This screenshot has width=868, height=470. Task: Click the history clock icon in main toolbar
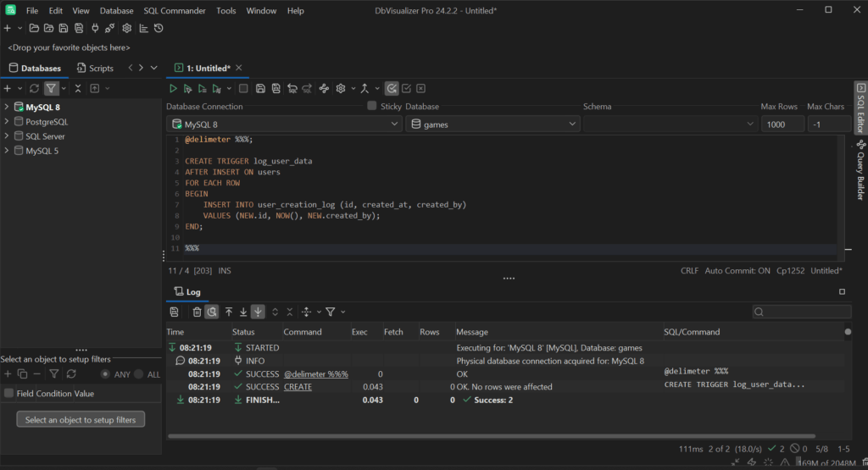tap(159, 28)
